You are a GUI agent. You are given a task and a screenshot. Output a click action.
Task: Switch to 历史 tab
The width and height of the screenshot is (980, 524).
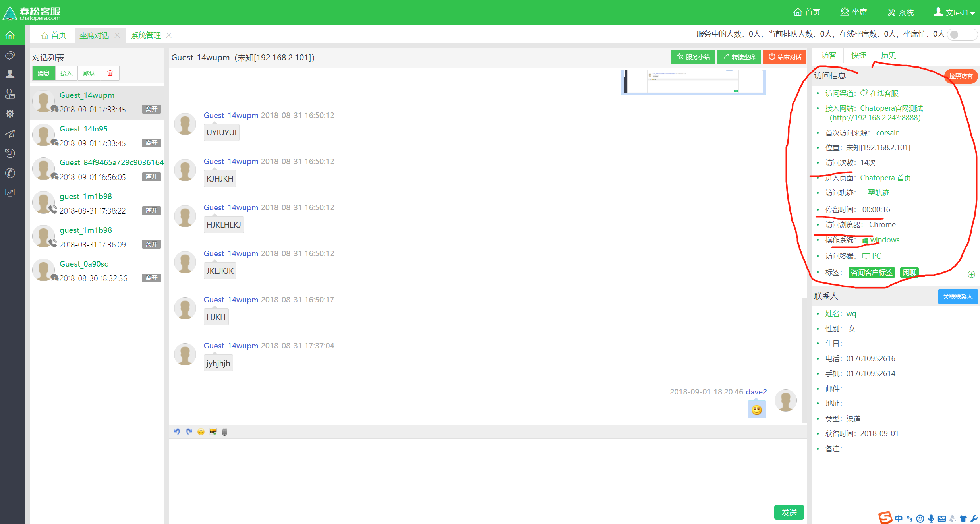click(888, 55)
